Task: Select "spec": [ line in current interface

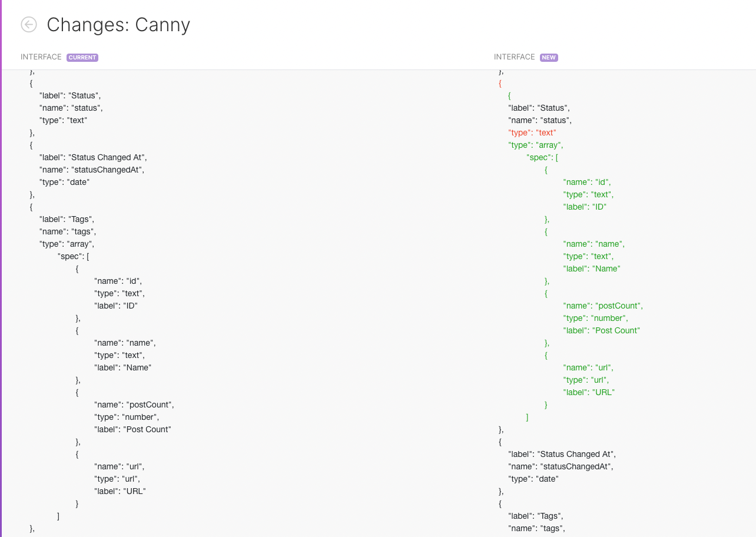Action: [74, 256]
